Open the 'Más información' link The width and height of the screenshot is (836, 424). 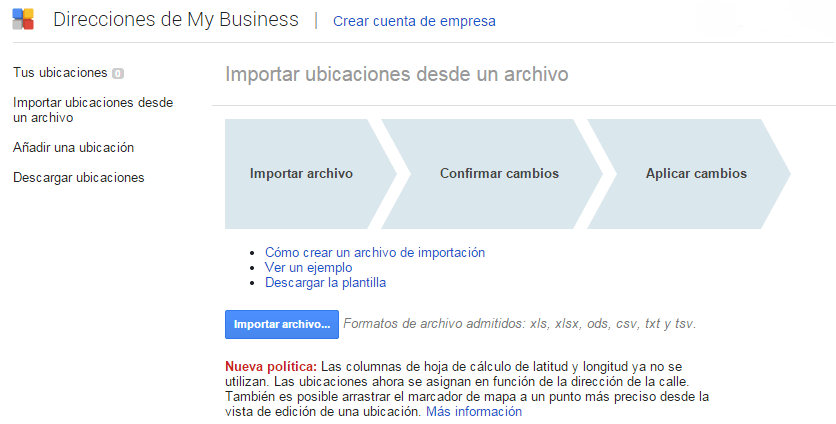point(474,411)
